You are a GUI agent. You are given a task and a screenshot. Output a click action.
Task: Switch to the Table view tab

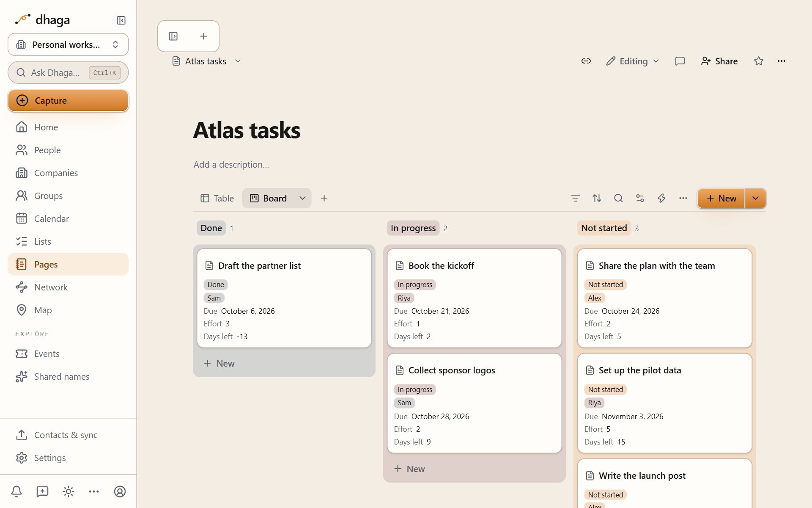click(217, 198)
